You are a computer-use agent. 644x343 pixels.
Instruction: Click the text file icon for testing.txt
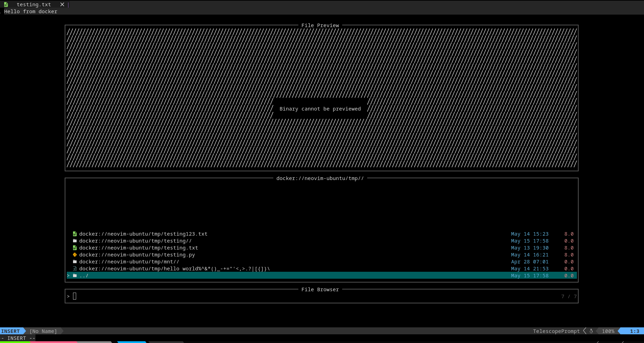click(x=75, y=248)
